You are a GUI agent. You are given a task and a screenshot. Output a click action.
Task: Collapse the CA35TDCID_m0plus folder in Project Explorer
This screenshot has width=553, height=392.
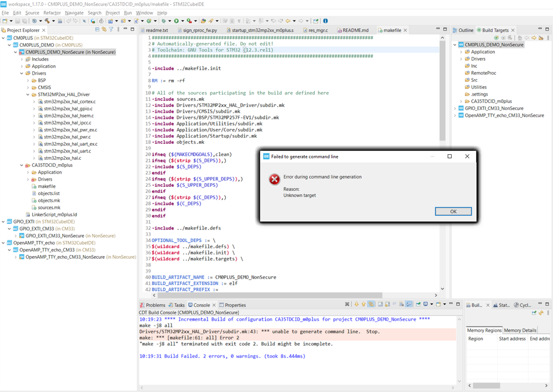point(22,165)
